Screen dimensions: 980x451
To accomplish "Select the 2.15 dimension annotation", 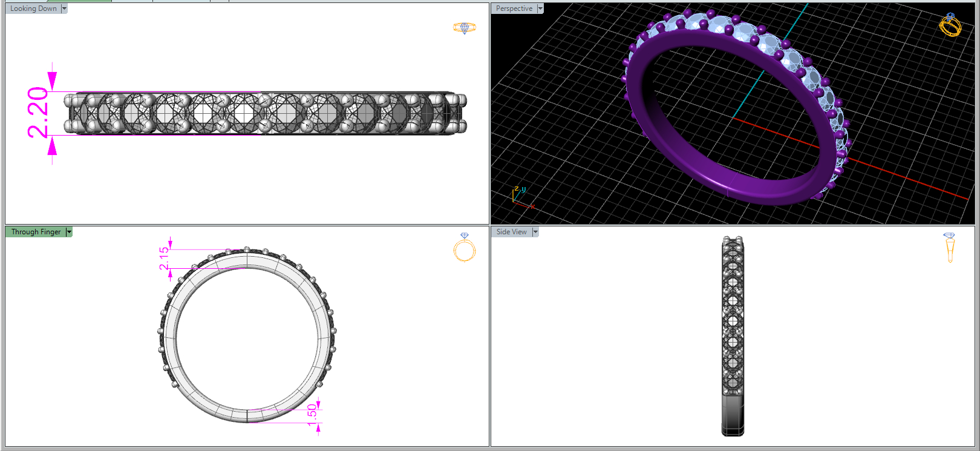I will [x=164, y=258].
